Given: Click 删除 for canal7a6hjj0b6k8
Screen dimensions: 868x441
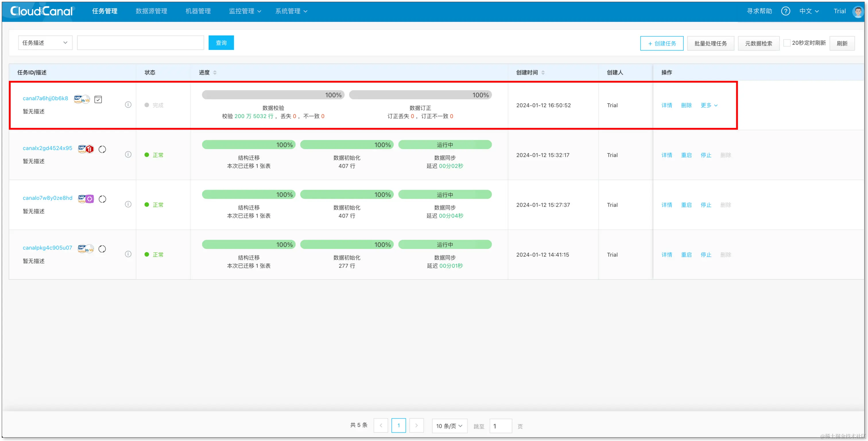Looking at the screenshot, I should pyautogui.click(x=686, y=105).
